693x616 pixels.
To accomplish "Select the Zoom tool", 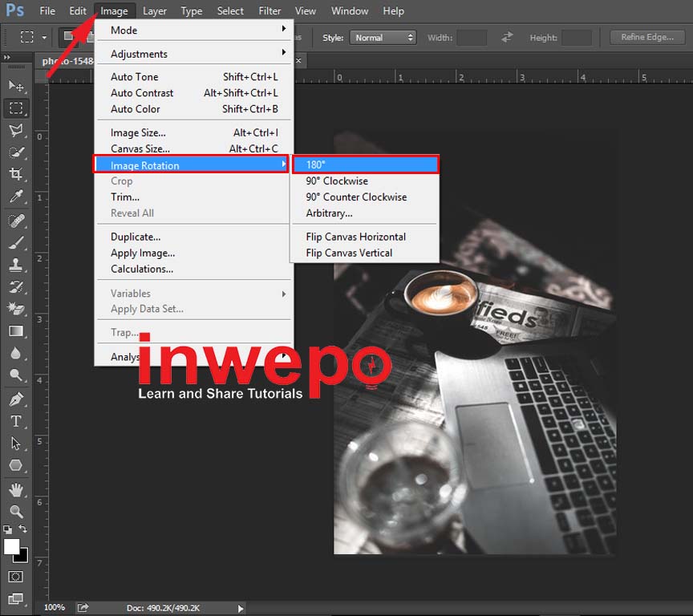I will tap(16, 512).
